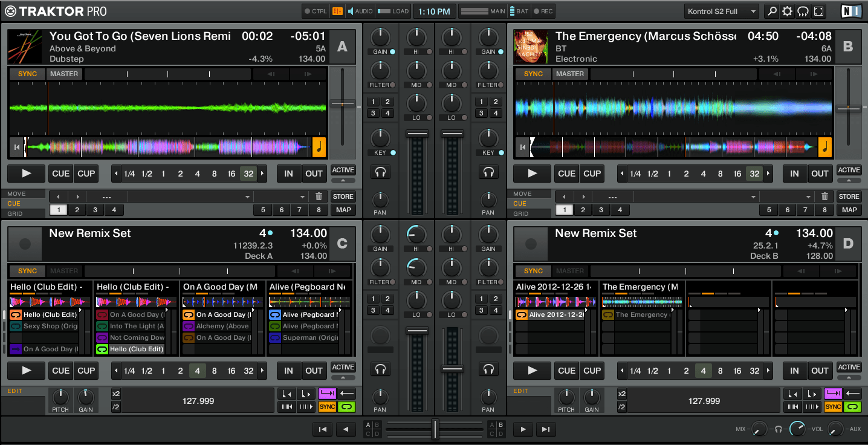The height and width of the screenshot is (445, 868).
Task: Click Deck B orange key lock note icon
Action: pos(824,147)
